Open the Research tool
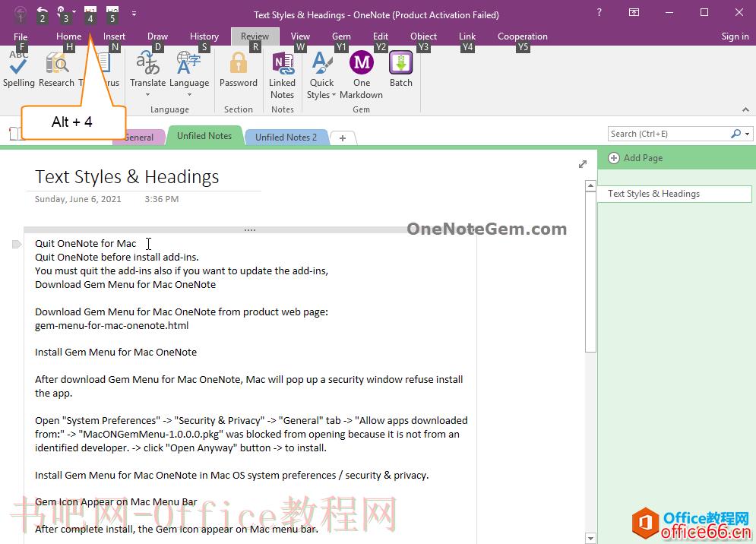This screenshot has height=544, width=756. click(56, 70)
